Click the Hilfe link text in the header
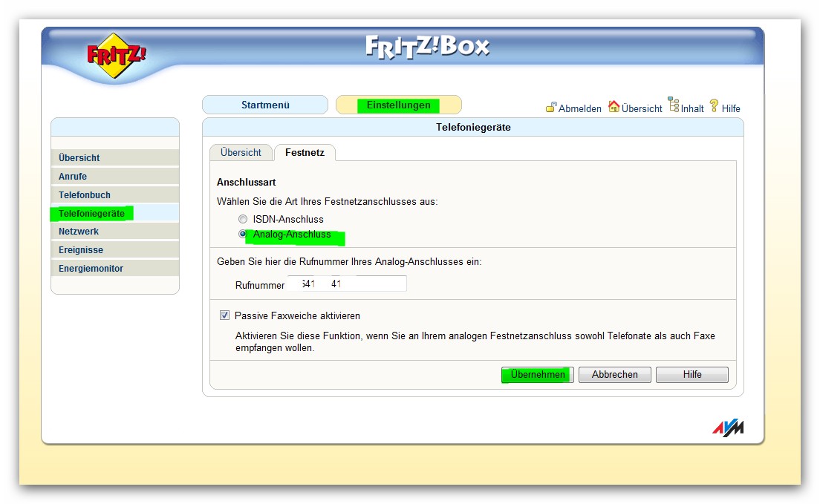This screenshot has width=820, height=504. click(x=731, y=109)
